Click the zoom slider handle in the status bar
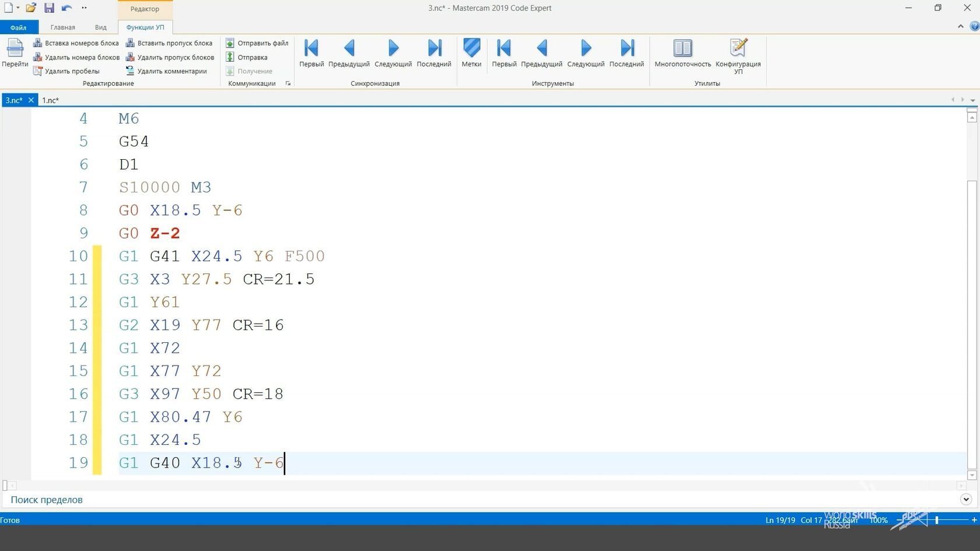The image size is (980, 551). (x=937, y=520)
